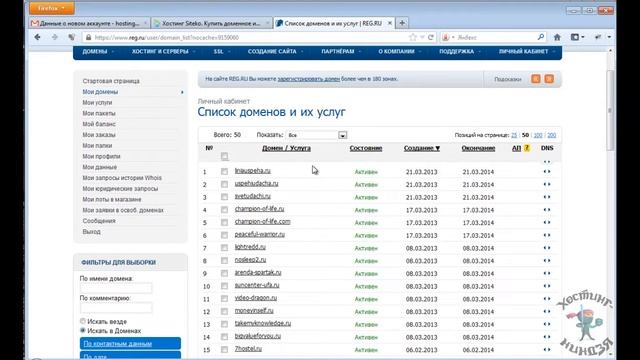
Task: Sort by the Состояние column header
Action: [366, 148]
